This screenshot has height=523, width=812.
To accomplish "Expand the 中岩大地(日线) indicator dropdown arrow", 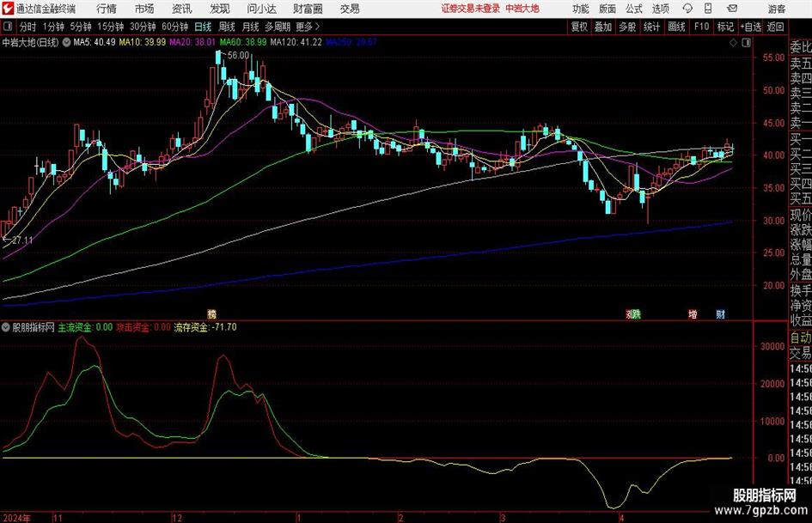I will point(66,43).
